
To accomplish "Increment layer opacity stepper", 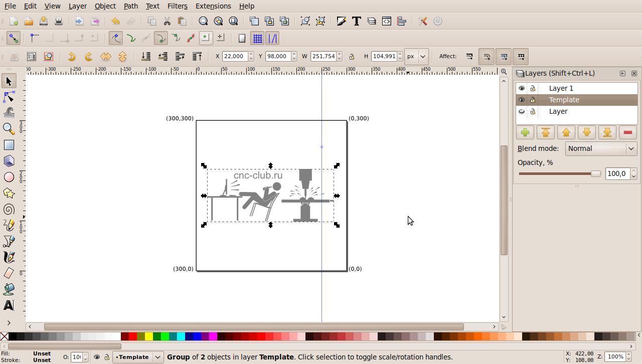I will [634, 171].
